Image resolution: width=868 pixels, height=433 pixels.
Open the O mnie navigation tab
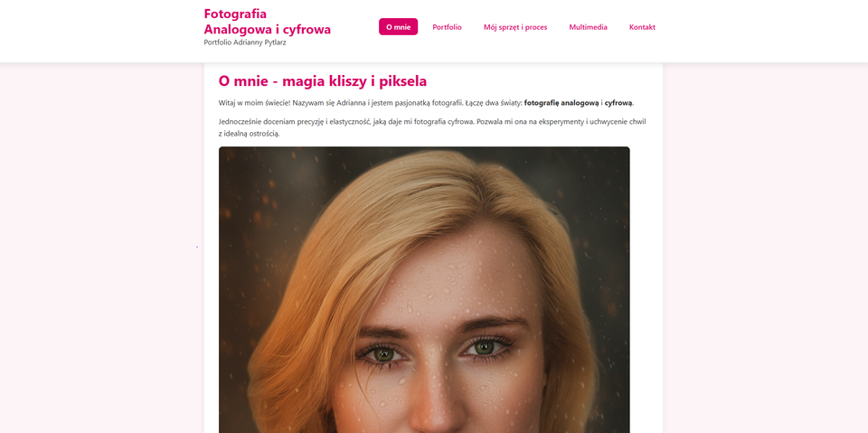tap(398, 26)
